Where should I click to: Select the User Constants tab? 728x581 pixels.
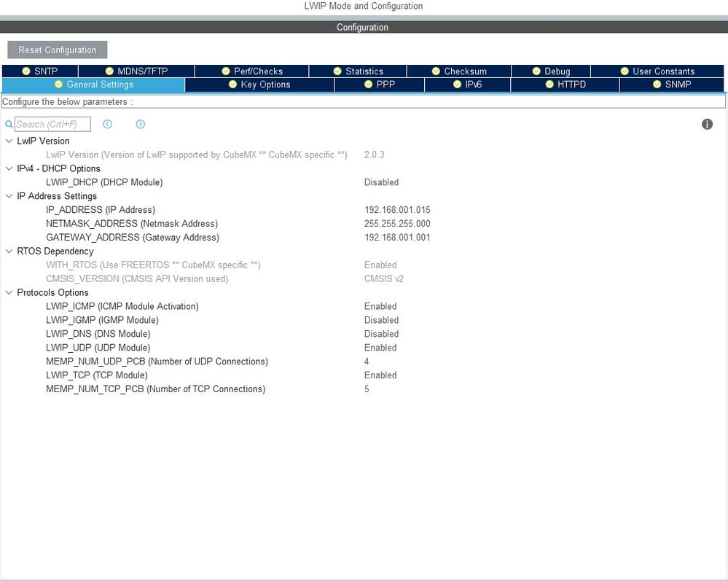[x=657, y=71]
